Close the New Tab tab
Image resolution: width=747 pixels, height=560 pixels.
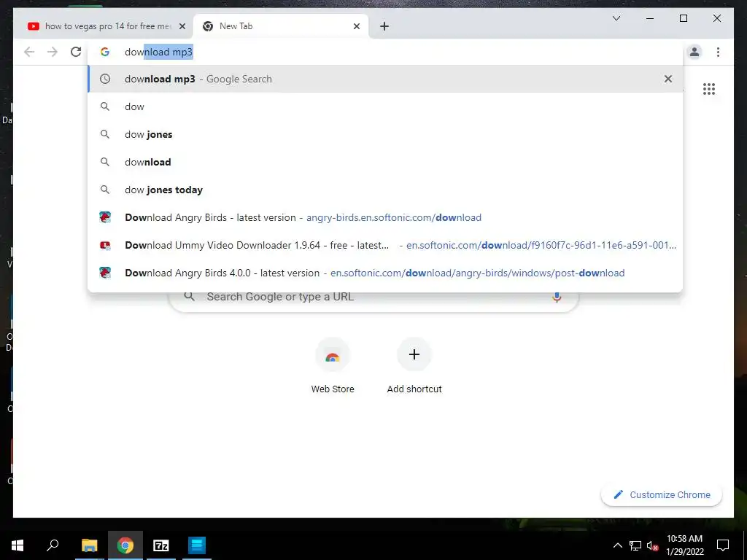tap(356, 26)
